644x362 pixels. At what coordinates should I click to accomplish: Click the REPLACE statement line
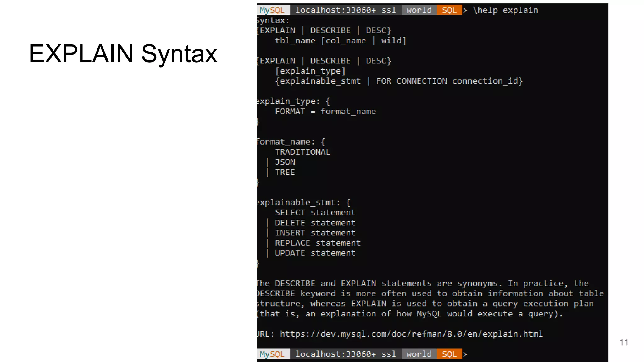point(318,243)
